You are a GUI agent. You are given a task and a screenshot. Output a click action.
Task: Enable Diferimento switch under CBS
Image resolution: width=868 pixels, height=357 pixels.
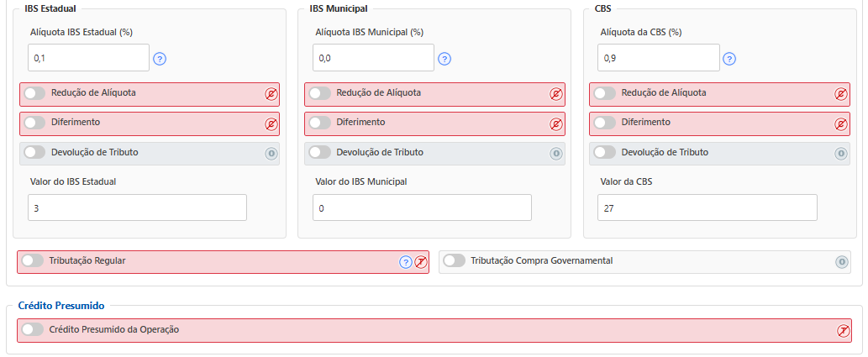point(605,123)
